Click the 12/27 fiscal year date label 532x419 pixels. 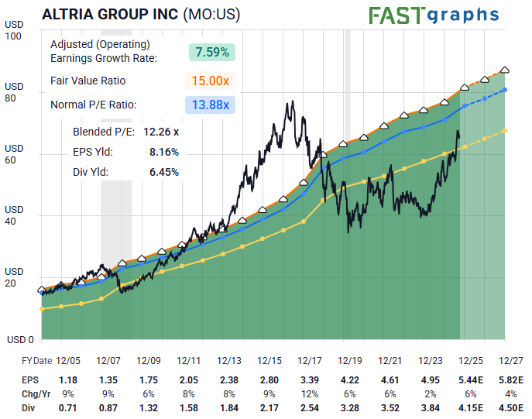tap(511, 361)
